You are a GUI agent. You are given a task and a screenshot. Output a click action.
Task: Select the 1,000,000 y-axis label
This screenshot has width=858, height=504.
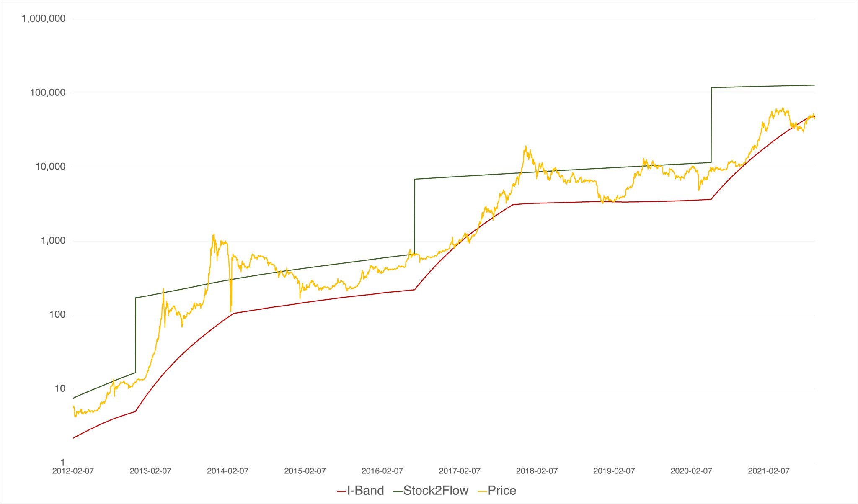click(x=44, y=18)
